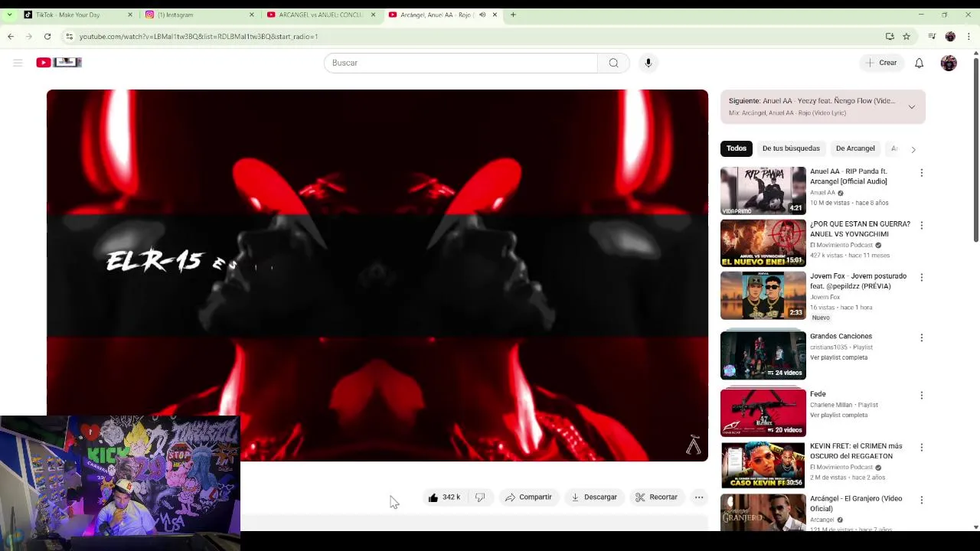Bookmark this page with the star icon
980x551 pixels.
pos(906,36)
